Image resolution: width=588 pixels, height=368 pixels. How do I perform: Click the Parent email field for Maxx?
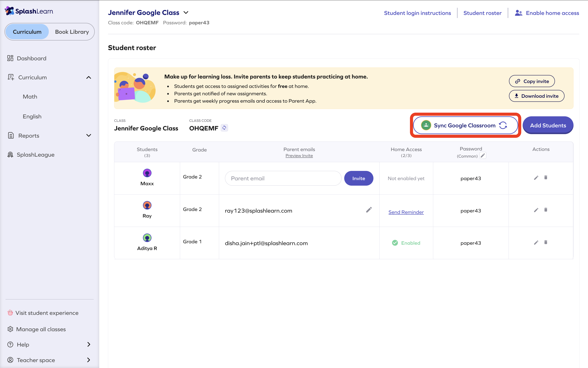[x=283, y=178]
